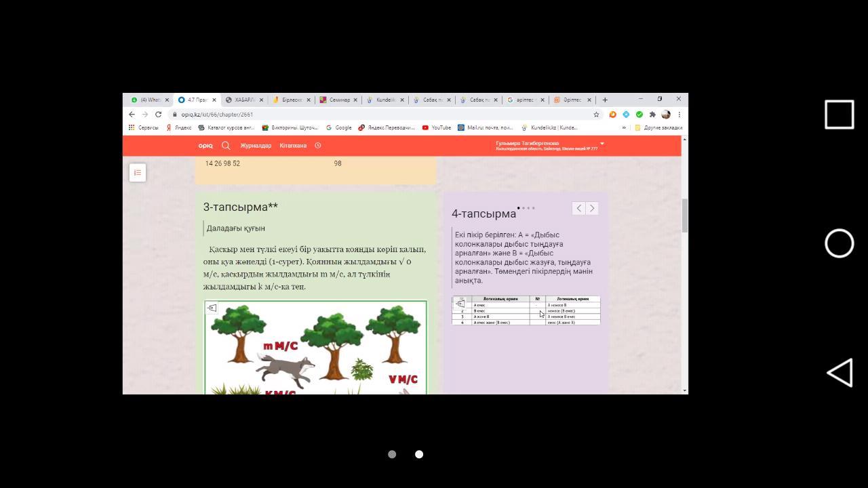The image size is (868, 488).
Task: Click the answer value 98
Action: (x=338, y=163)
